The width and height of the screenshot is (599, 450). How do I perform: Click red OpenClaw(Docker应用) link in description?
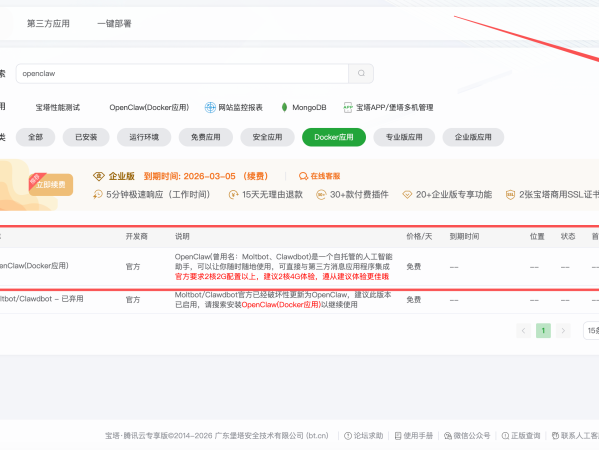coord(282,304)
